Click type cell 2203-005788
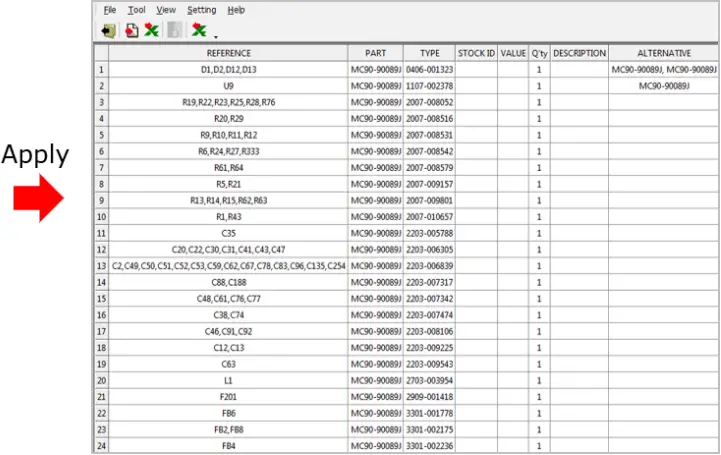721x455 pixels. [429, 233]
